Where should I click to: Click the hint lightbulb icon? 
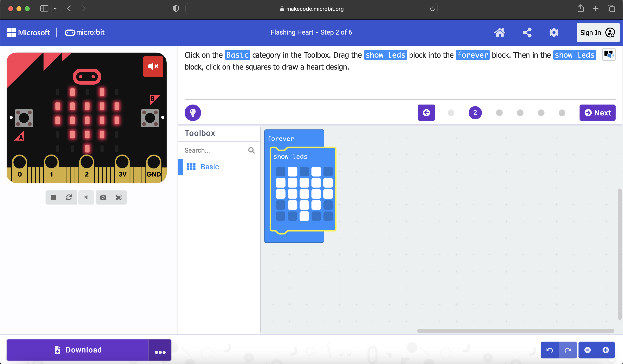click(x=193, y=113)
